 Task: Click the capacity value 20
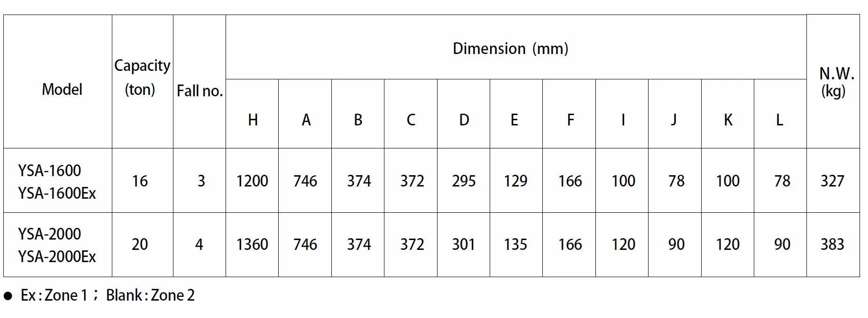140,244
